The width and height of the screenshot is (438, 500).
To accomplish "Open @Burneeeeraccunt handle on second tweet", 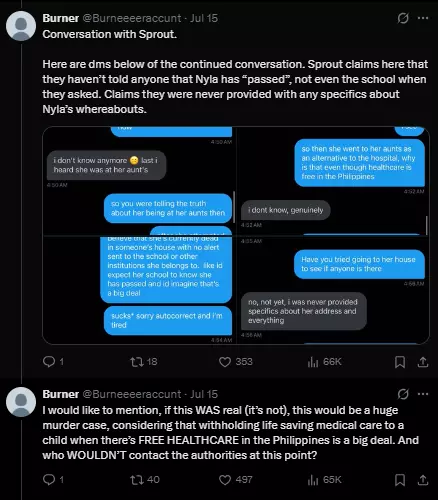I will [132, 394].
